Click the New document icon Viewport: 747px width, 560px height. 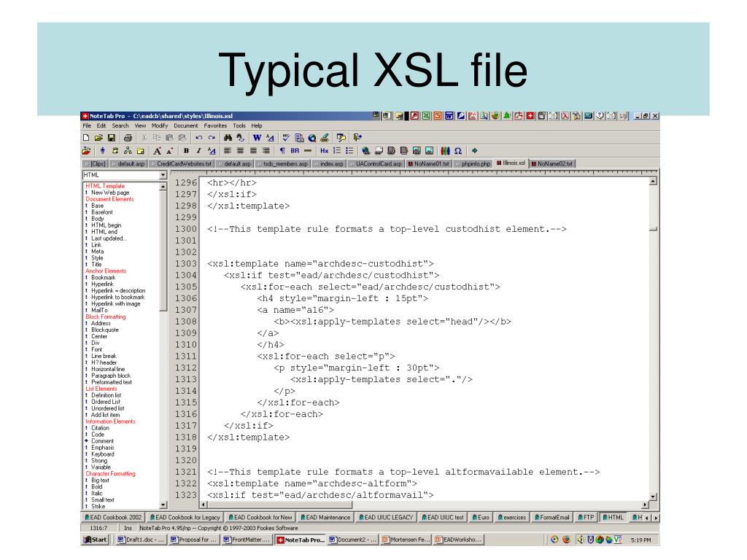[86, 138]
